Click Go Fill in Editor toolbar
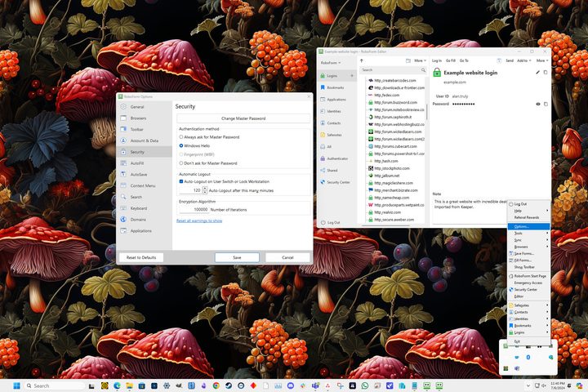Viewport: 588px width, 392px height. click(451, 60)
